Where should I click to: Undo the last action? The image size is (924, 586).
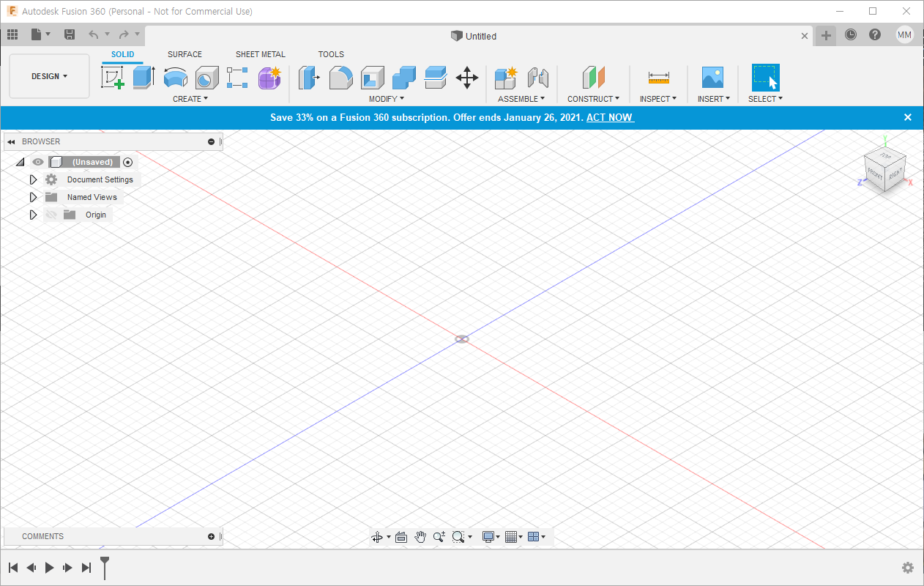pyautogui.click(x=93, y=34)
